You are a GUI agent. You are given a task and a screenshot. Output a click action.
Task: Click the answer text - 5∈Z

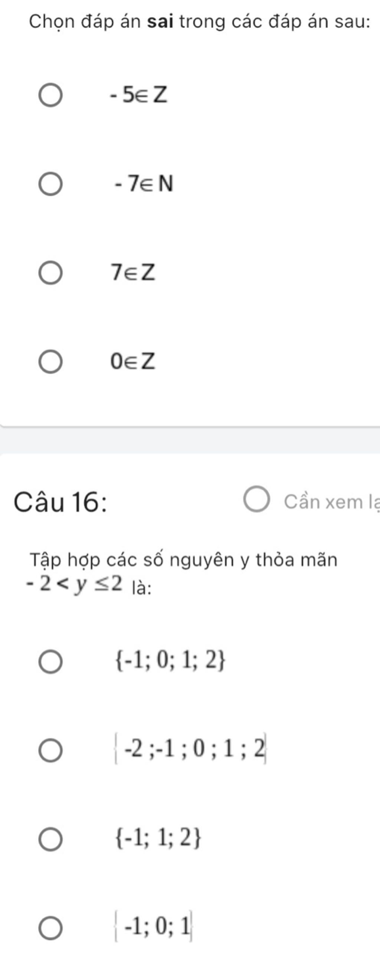[x=138, y=95]
